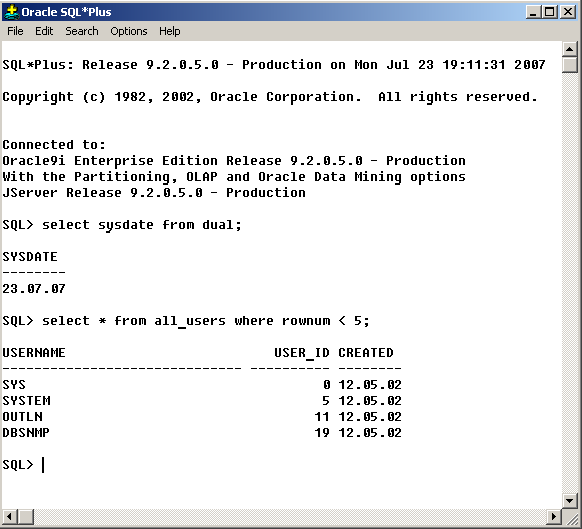Image resolution: width=582 pixels, height=529 pixels.
Task: Click the OUTLN username row
Action: pyautogui.click(x=22, y=416)
